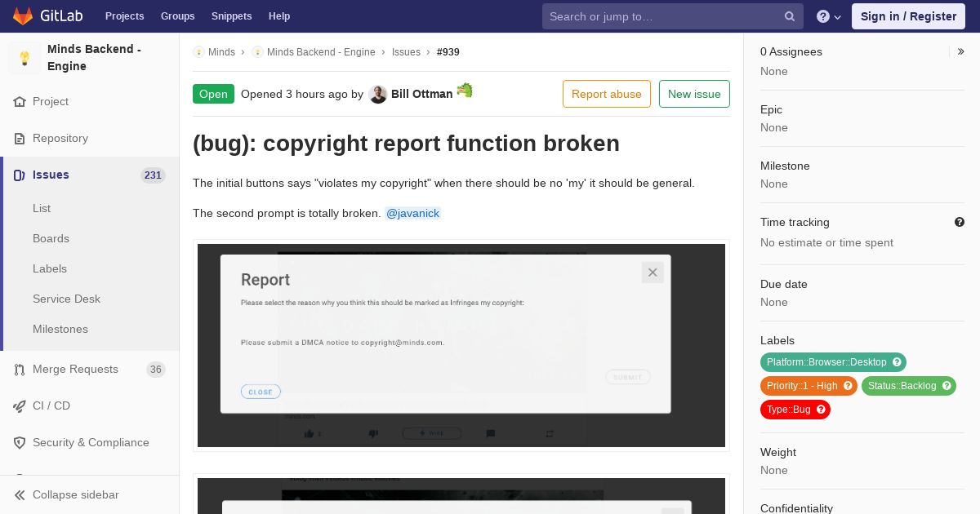Image resolution: width=980 pixels, height=514 pixels.
Task: Click the dragon emoji next to Bill Ottman
Action: 465,91
